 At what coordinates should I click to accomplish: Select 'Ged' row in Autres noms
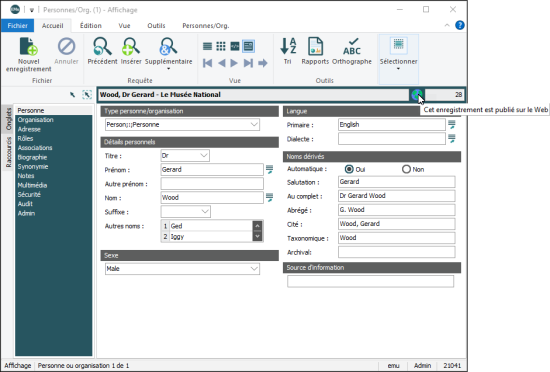pos(207,226)
